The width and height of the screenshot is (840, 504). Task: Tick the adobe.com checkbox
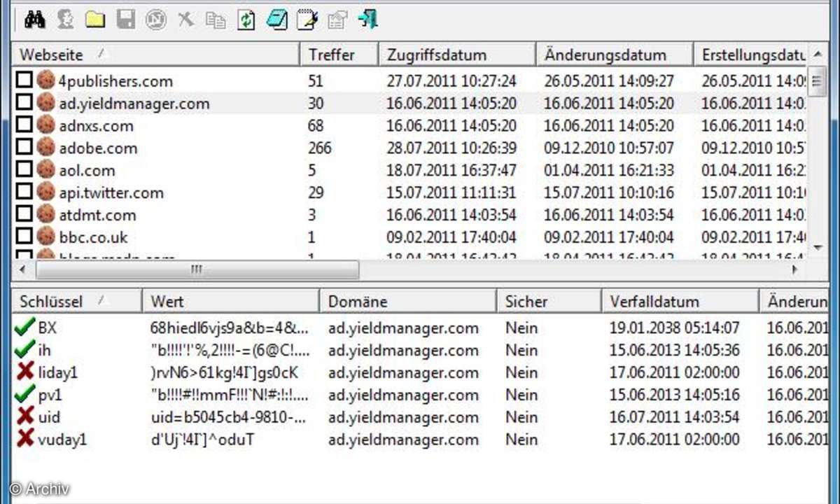click(24, 147)
